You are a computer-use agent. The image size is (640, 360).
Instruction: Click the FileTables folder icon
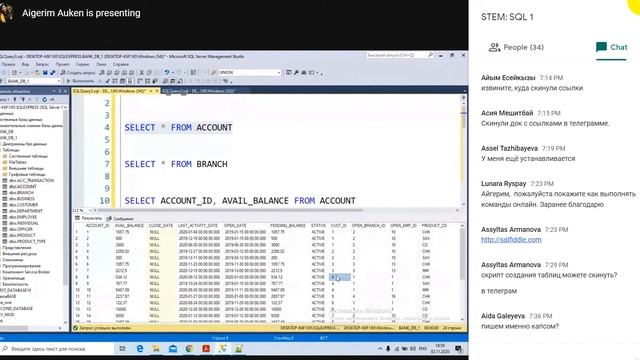(x=5, y=162)
